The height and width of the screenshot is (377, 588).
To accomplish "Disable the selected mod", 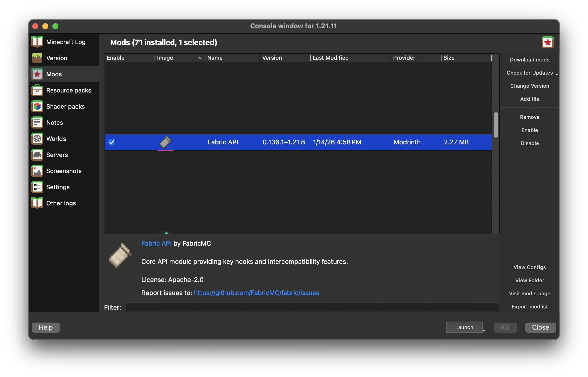I will (529, 143).
